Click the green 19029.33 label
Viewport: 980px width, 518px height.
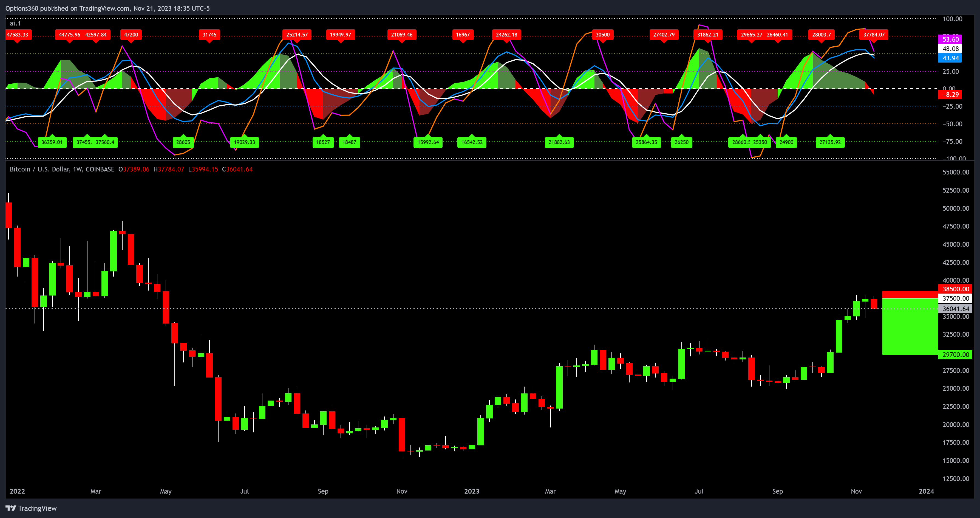pyautogui.click(x=244, y=142)
